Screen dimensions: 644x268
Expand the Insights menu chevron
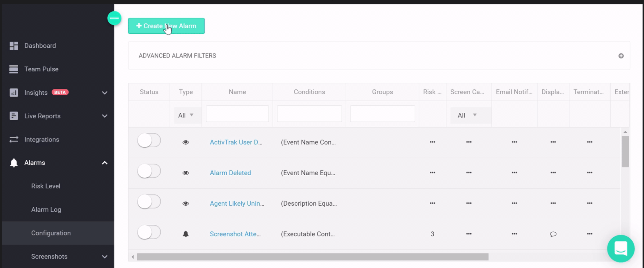pos(105,93)
